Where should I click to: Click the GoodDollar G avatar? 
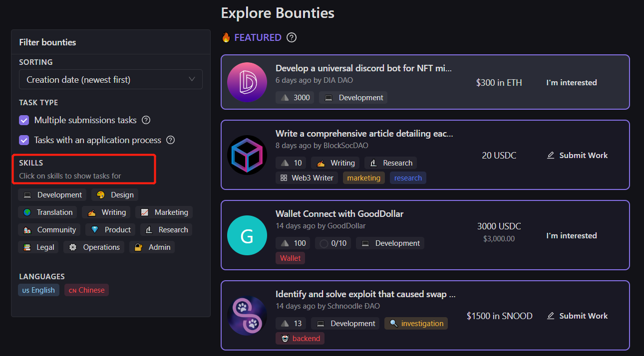(x=247, y=235)
